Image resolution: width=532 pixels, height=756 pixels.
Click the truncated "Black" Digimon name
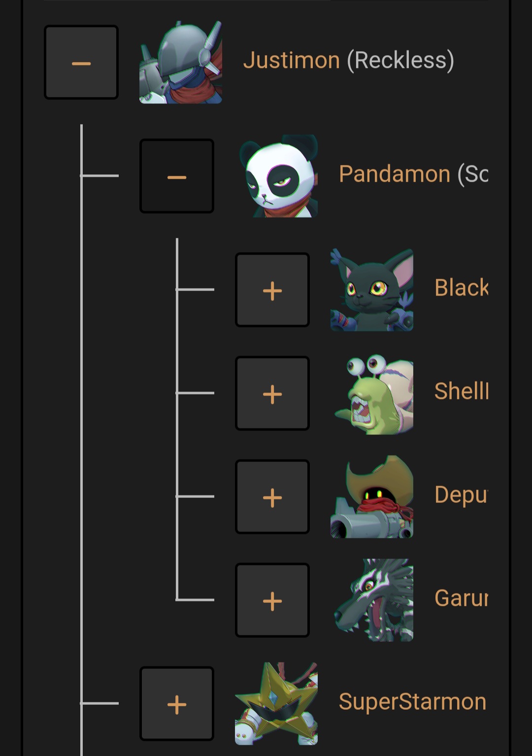click(461, 288)
